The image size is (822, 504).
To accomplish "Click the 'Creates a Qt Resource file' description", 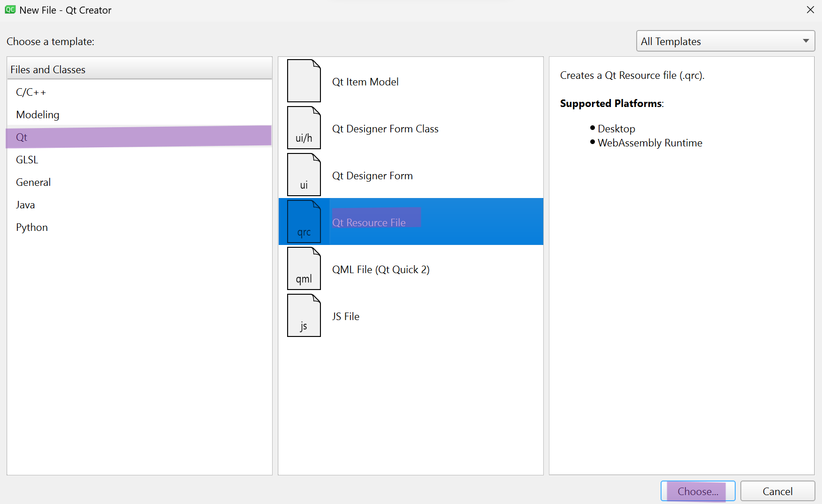I will click(632, 75).
